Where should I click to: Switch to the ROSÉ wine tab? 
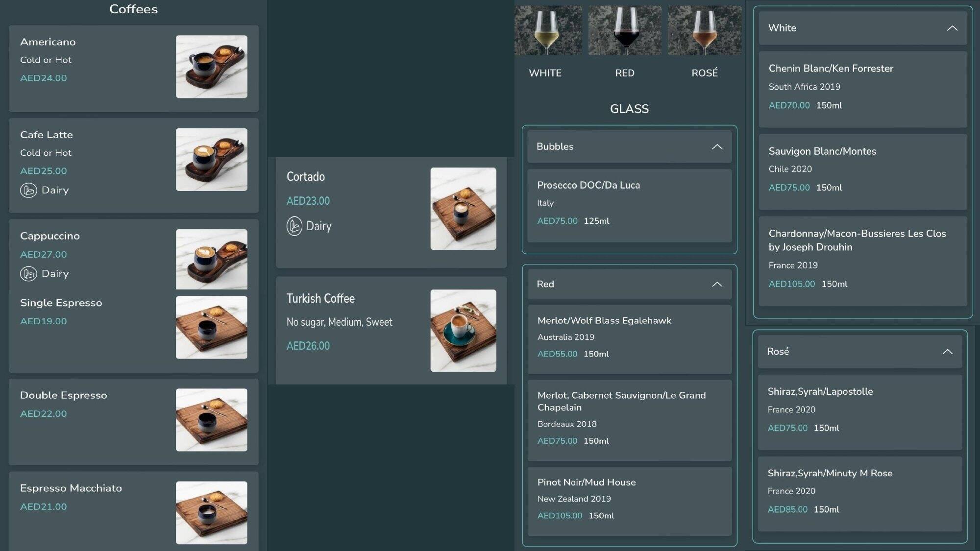point(704,73)
